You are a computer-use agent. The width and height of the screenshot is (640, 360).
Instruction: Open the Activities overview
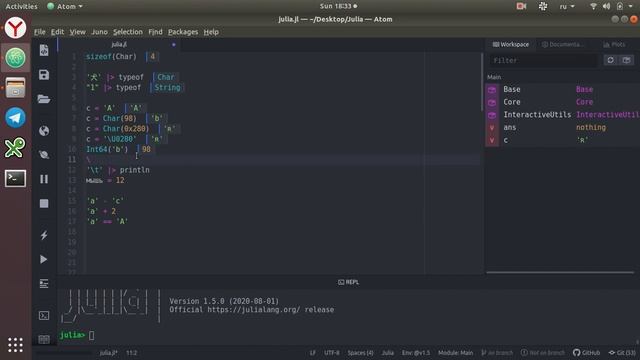pos(21,6)
